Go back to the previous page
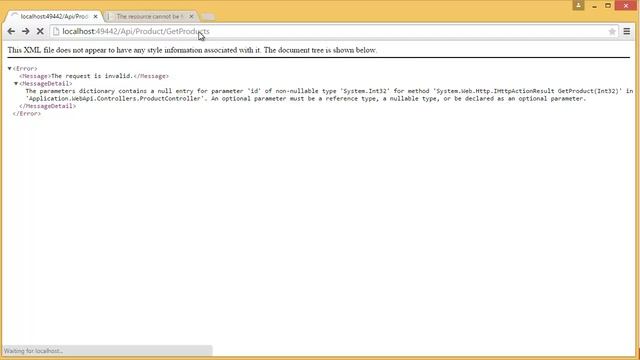 (11, 31)
